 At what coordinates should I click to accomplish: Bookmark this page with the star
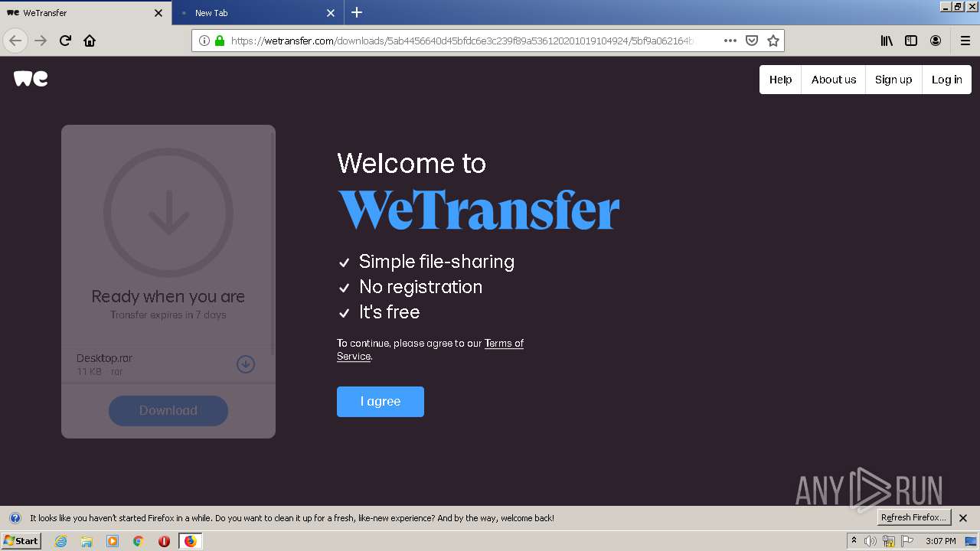[773, 41]
